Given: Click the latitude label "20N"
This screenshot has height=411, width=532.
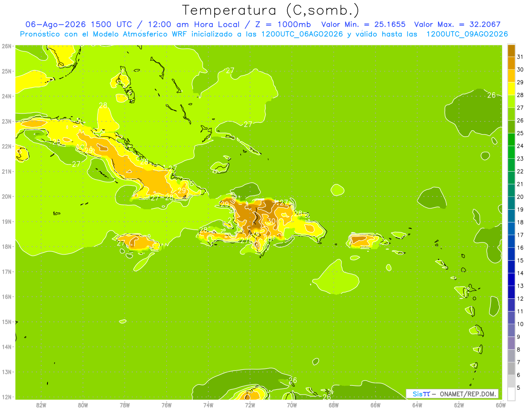Looking at the screenshot, I should click(7, 196).
